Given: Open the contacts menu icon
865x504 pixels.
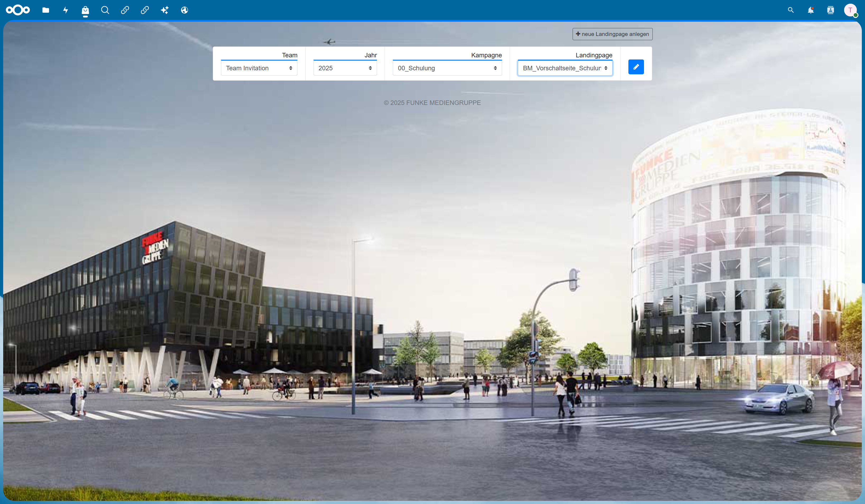Looking at the screenshot, I should tap(831, 10).
